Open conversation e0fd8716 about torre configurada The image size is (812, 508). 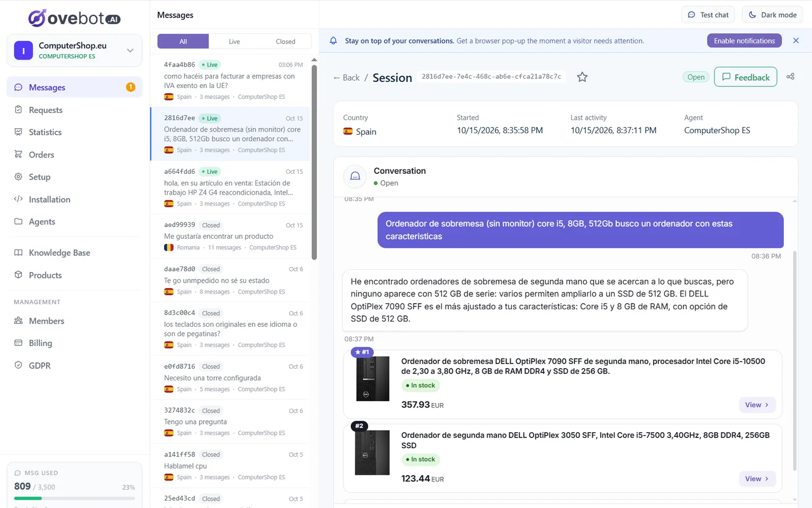pyautogui.click(x=230, y=378)
